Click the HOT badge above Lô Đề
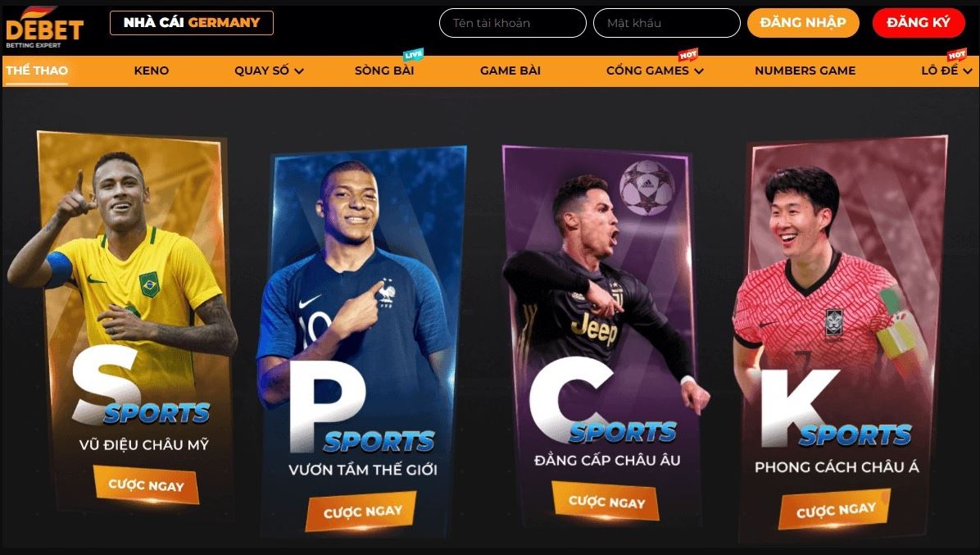The height and width of the screenshot is (555, 980). (x=956, y=55)
